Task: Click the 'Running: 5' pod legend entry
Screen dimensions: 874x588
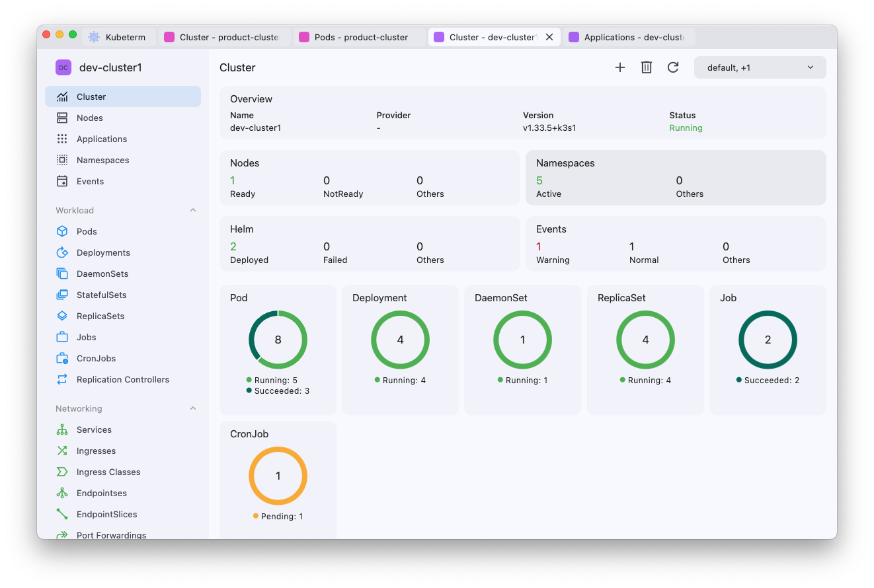Action: [x=272, y=381]
